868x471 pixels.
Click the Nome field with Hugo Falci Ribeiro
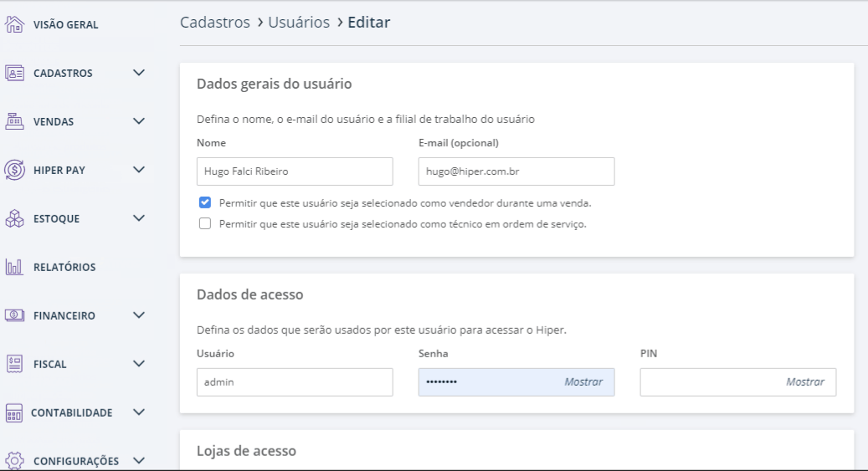(x=295, y=172)
